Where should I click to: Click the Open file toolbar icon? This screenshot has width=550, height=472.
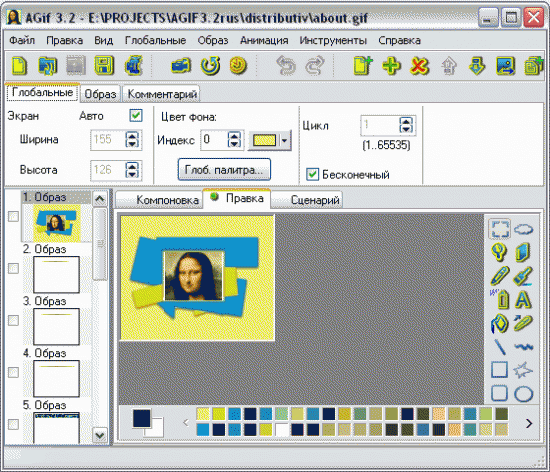pos(48,65)
